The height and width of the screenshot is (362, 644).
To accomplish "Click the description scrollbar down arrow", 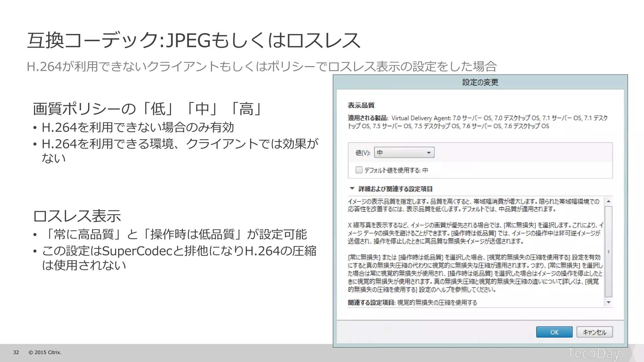I will click(608, 302).
